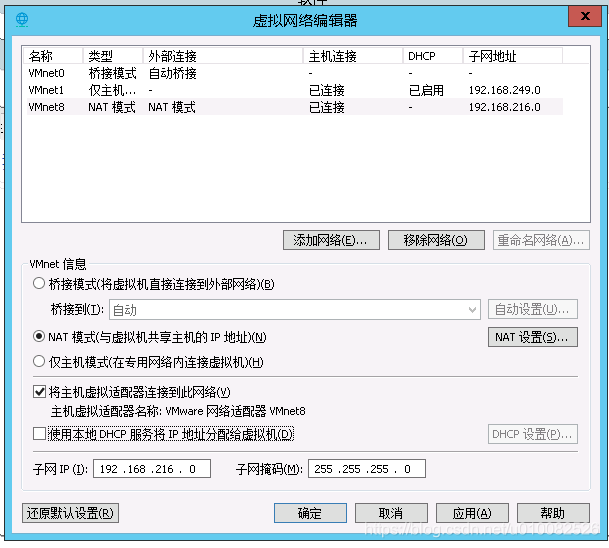Click the globe icon in the title bar
The image size is (609, 548).
click(22, 19)
